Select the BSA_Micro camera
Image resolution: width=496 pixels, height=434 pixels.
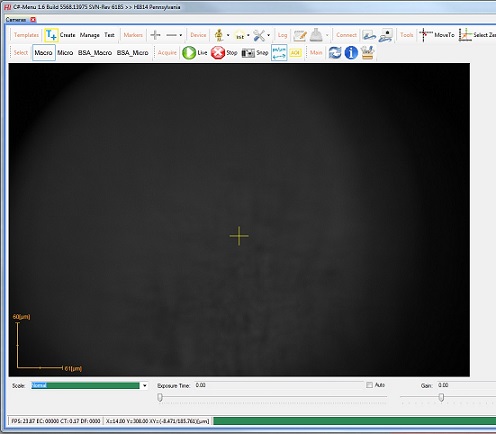tap(132, 53)
